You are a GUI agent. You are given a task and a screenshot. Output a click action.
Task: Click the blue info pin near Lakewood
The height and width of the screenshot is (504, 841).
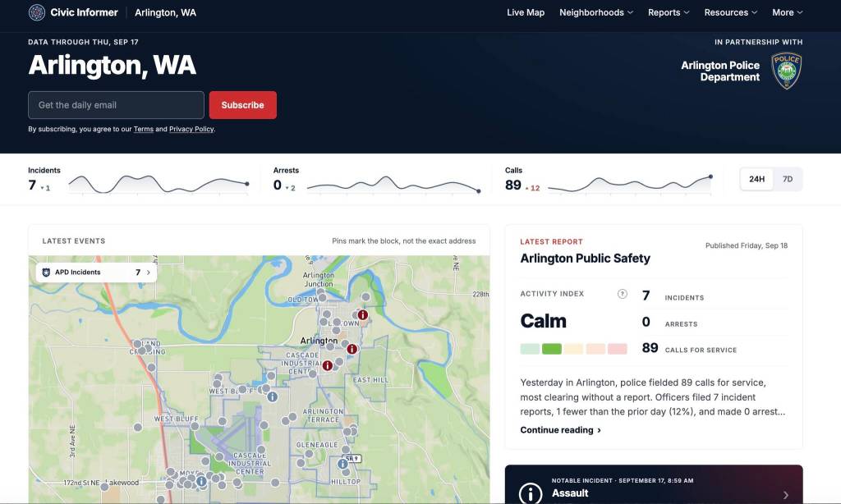coord(201,481)
